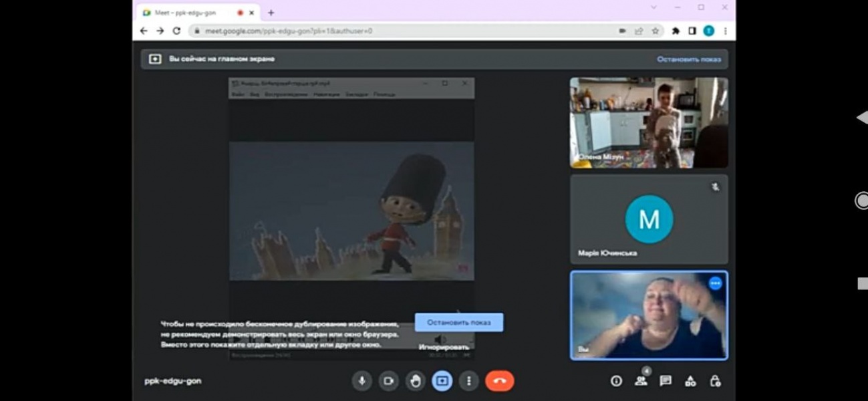Click 'Игнорировать' in the warning popup

click(x=444, y=347)
